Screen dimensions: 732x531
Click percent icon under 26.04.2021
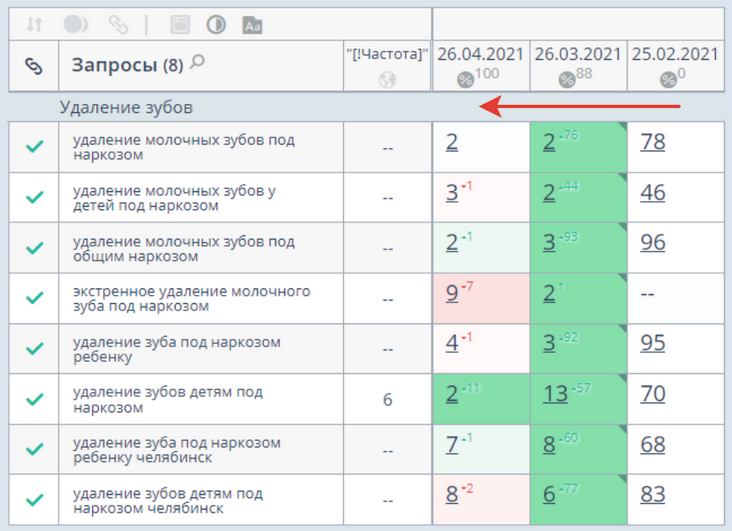click(465, 80)
